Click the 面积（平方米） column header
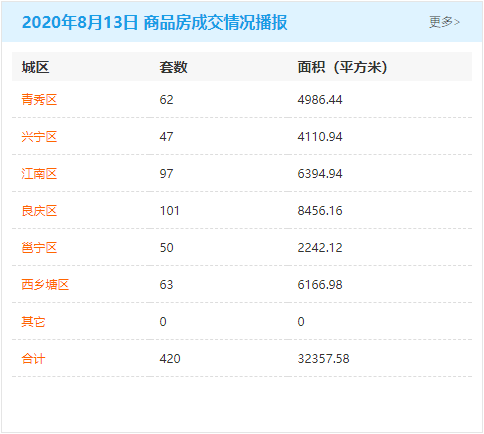This screenshot has width=484, height=434. tap(343, 67)
